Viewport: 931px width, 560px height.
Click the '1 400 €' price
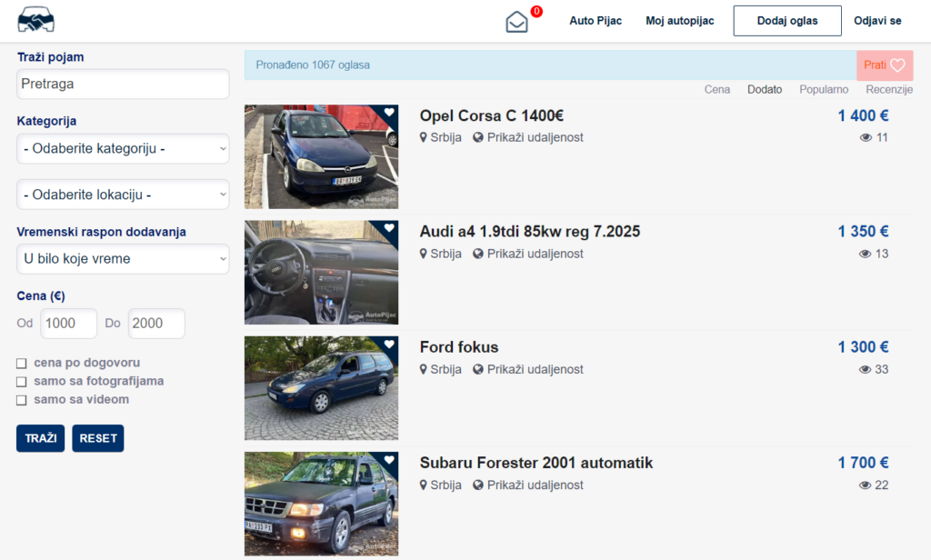864,115
